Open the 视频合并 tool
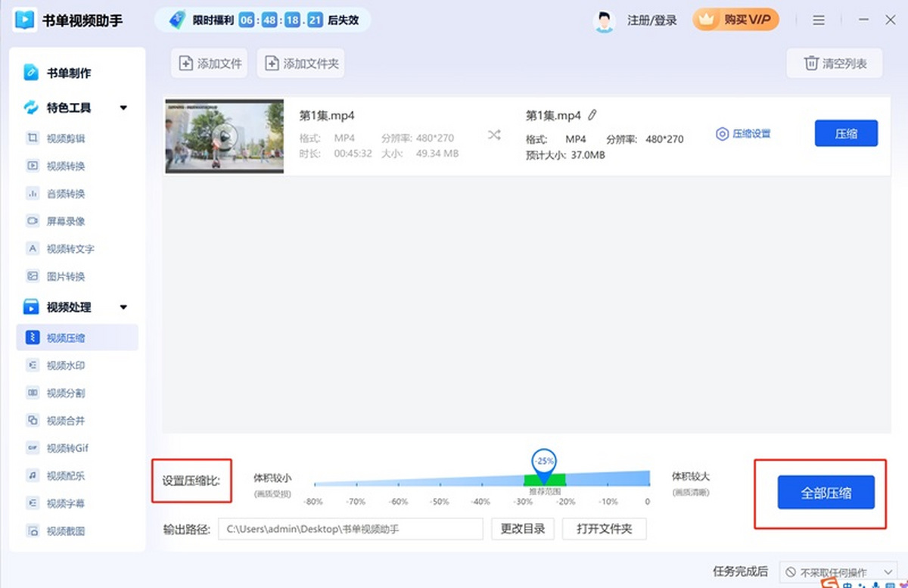The image size is (908, 588). 56,421
